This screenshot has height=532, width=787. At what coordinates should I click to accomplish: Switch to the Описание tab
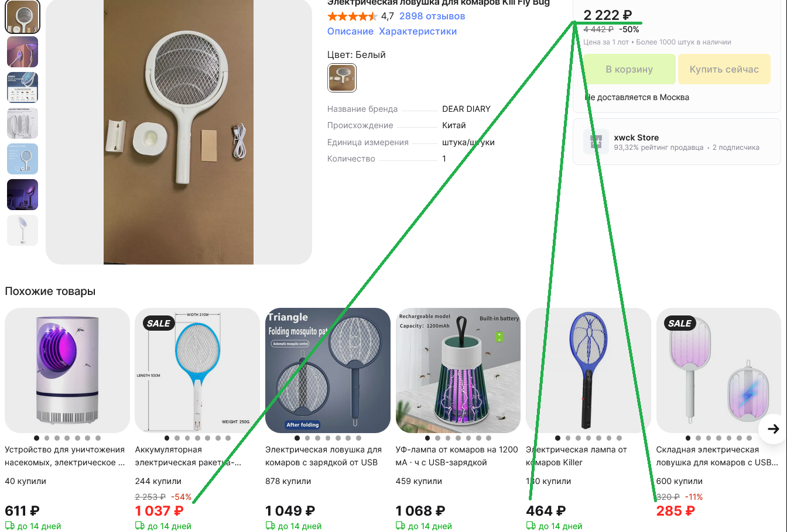(350, 32)
